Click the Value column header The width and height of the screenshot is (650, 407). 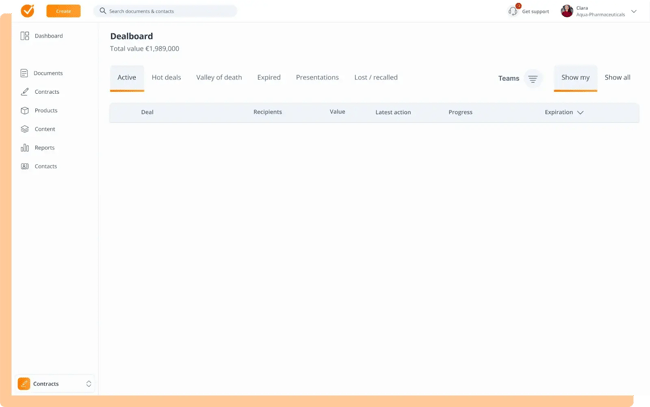coord(337,112)
